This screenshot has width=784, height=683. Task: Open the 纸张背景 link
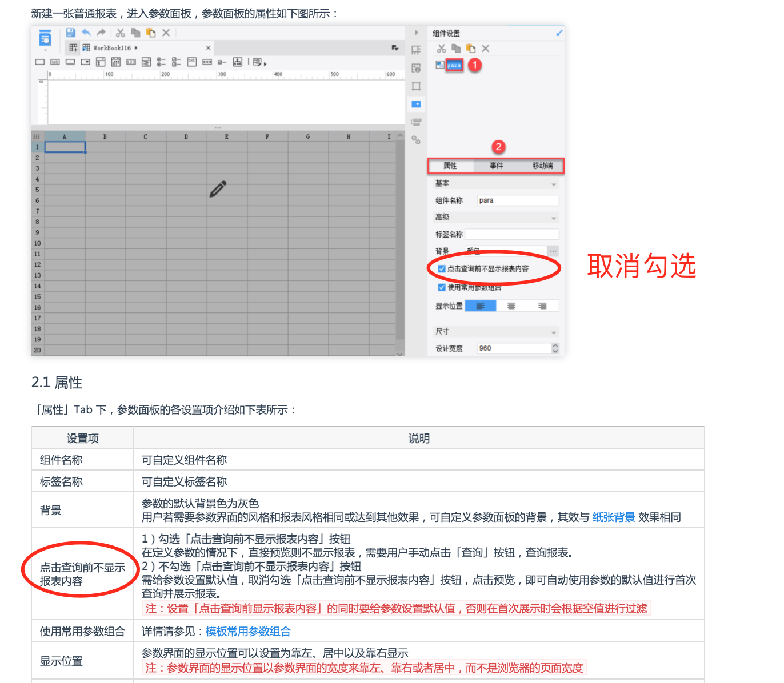pos(614,517)
